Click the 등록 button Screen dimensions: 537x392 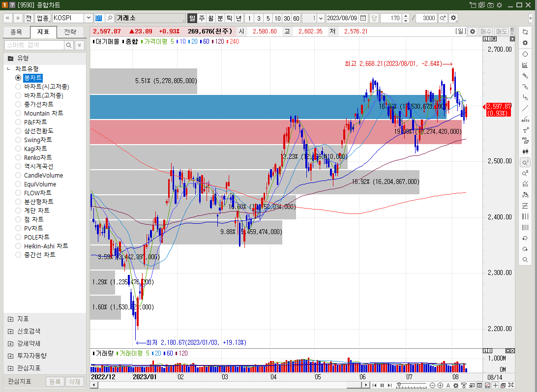tap(55, 382)
